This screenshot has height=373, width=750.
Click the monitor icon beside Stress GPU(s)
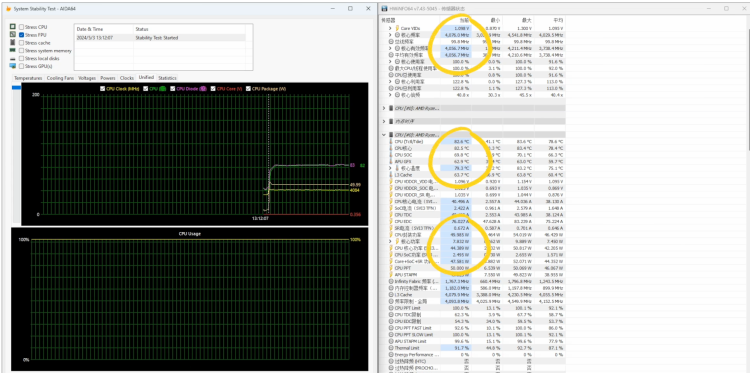click(12, 66)
